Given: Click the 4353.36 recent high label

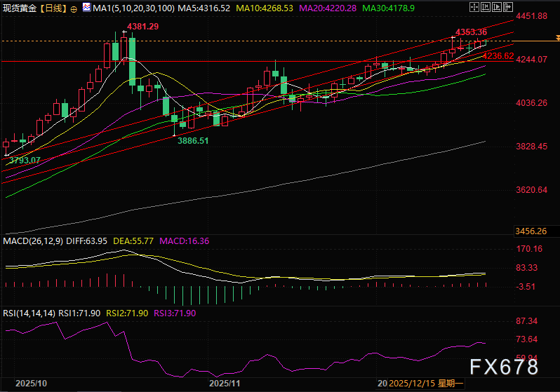Looking at the screenshot, I should [472, 32].
